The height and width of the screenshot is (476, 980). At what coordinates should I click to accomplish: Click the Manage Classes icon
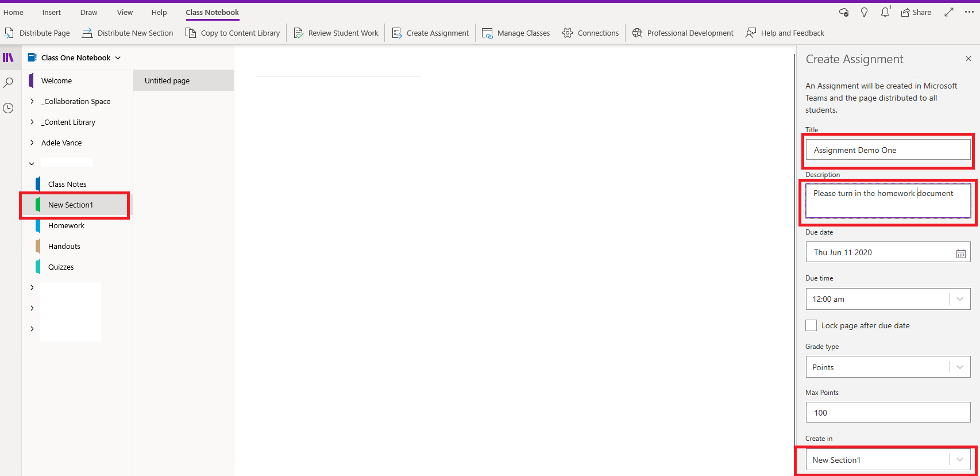[x=487, y=33]
